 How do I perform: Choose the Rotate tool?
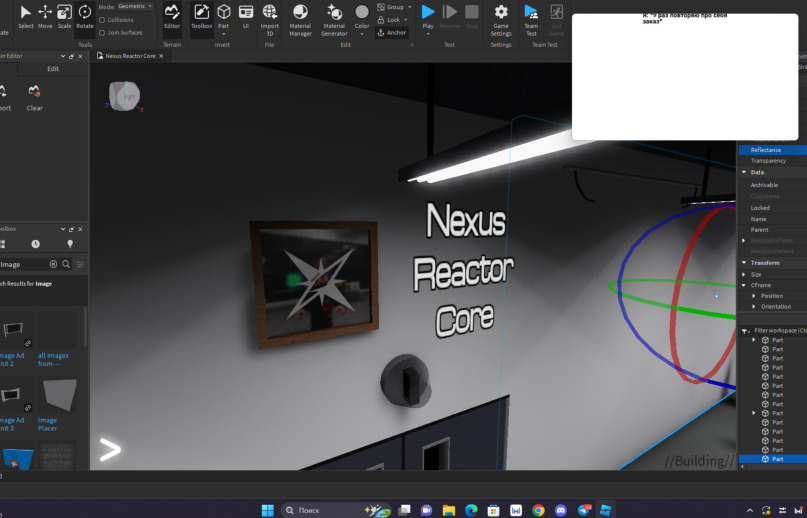(84, 17)
